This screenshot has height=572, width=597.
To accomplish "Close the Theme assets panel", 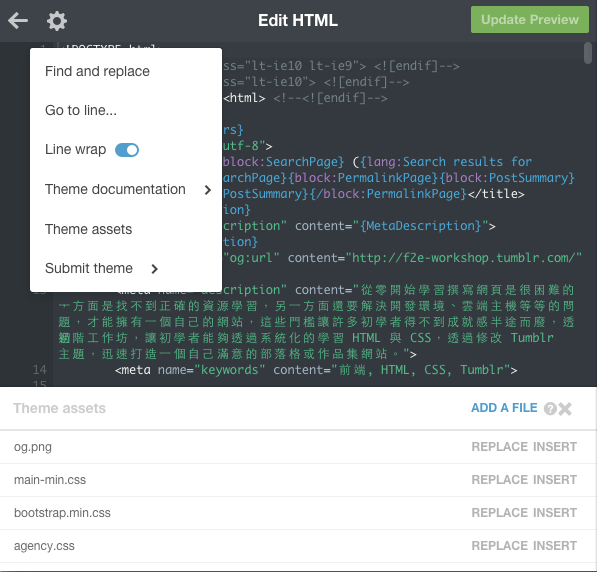I will coord(565,409).
